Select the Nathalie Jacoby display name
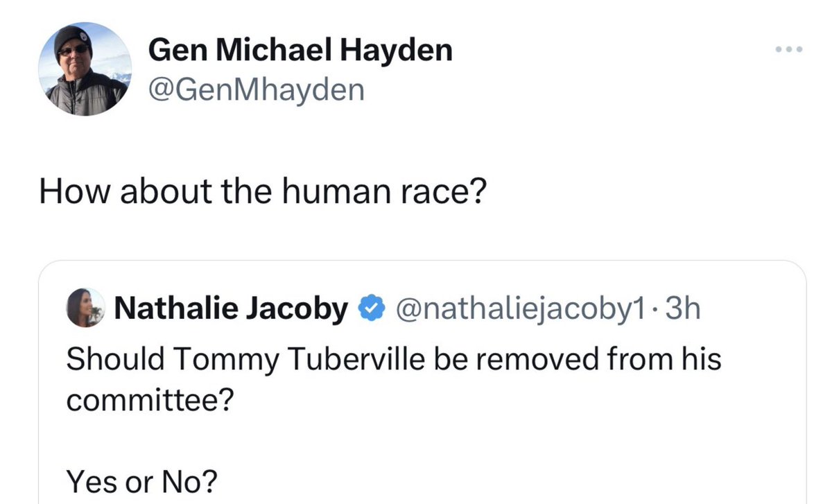 click(x=230, y=309)
